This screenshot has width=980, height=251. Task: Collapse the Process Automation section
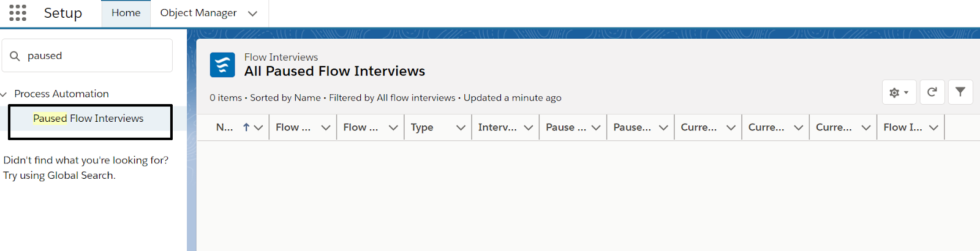pos(4,94)
